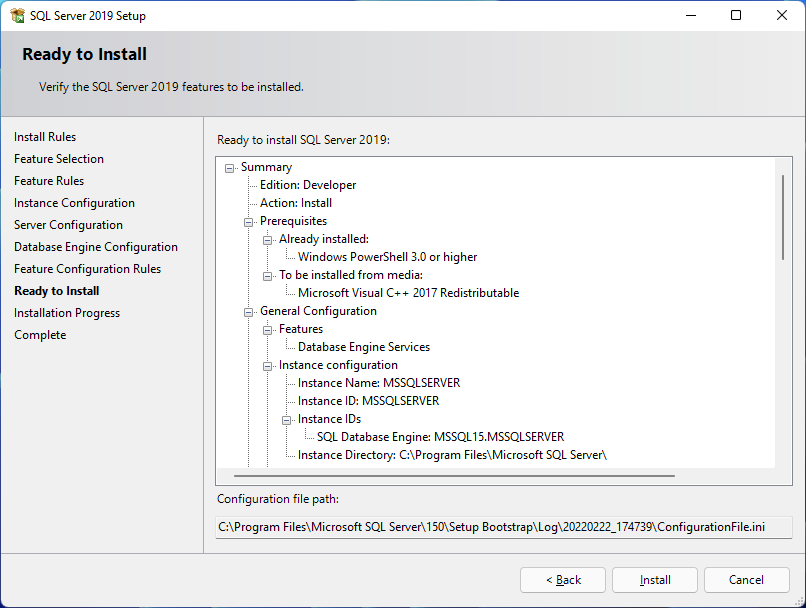Go to the Feature Selection step
This screenshot has width=806, height=608.
pyautogui.click(x=59, y=159)
